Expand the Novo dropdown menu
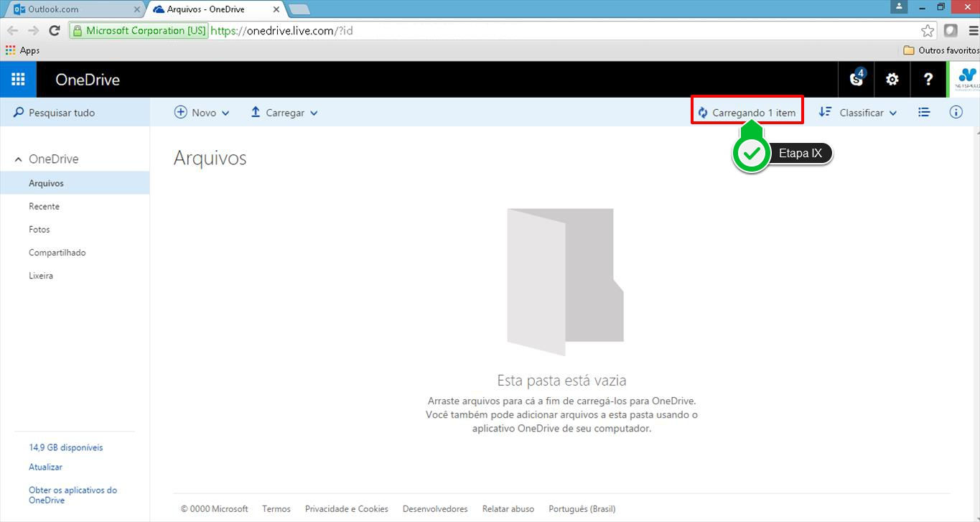The height and width of the screenshot is (522, 980). [x=202, y=113]
